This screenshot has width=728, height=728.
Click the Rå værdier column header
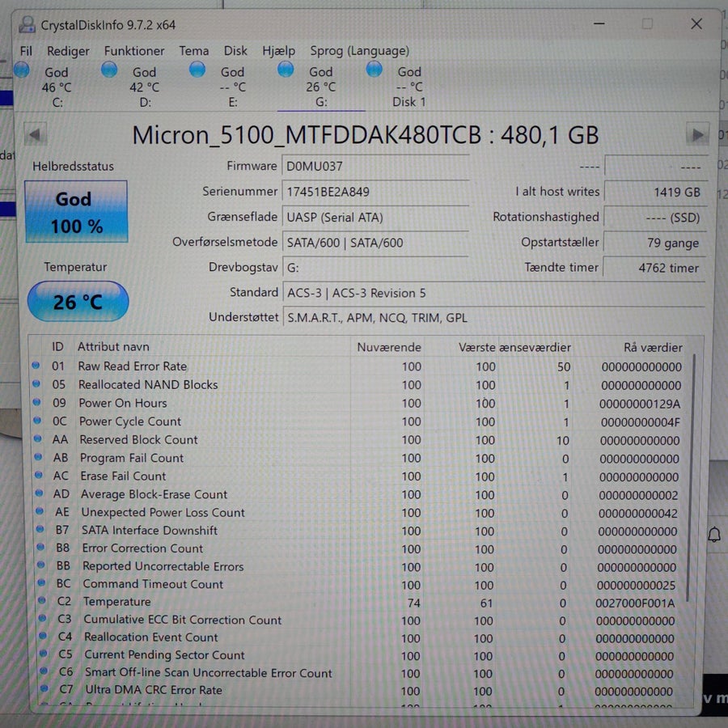[653, 347]
